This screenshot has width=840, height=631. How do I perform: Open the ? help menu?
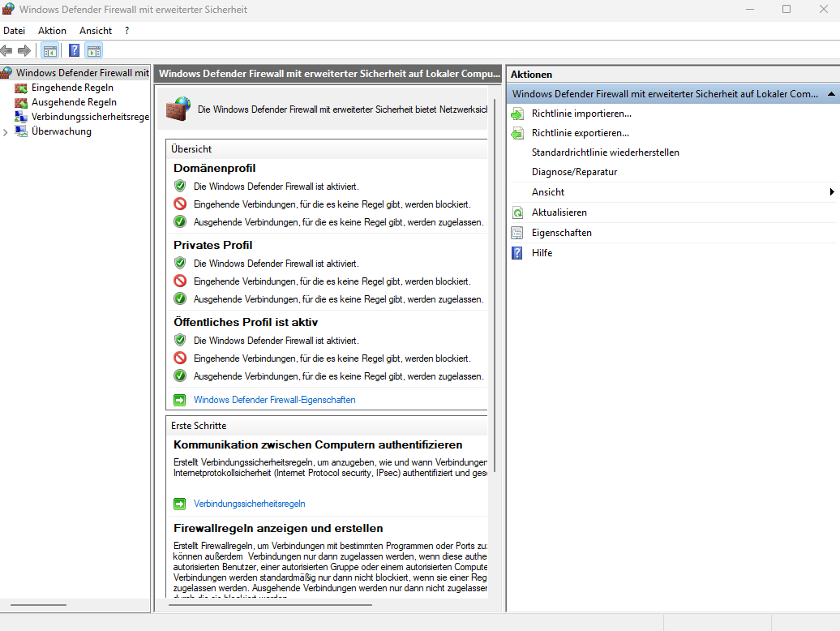coord(127,31)
